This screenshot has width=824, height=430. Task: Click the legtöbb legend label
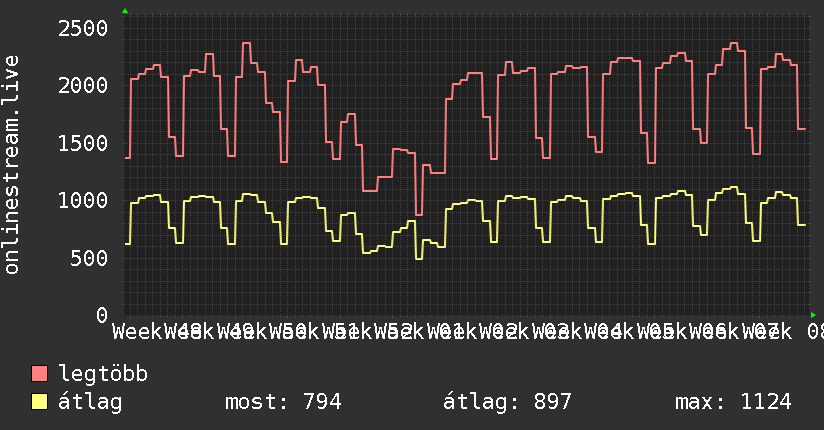(x=103, y=373)
